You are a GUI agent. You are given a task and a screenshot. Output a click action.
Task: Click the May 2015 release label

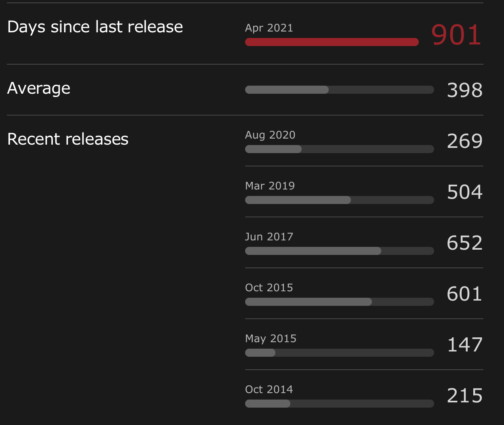pyautogui.click(x=271, y=339)
